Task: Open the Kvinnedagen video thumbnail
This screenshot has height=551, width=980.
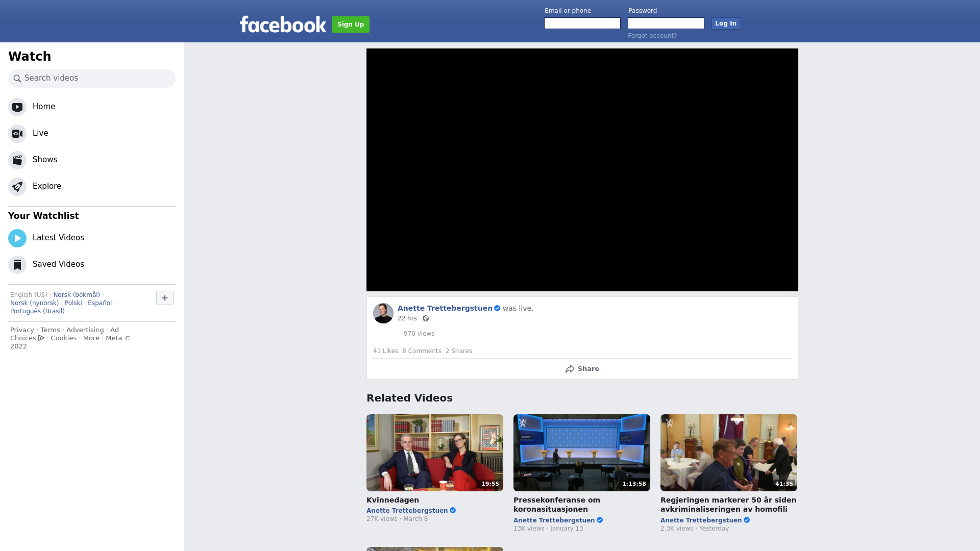Action: [435, 453]
